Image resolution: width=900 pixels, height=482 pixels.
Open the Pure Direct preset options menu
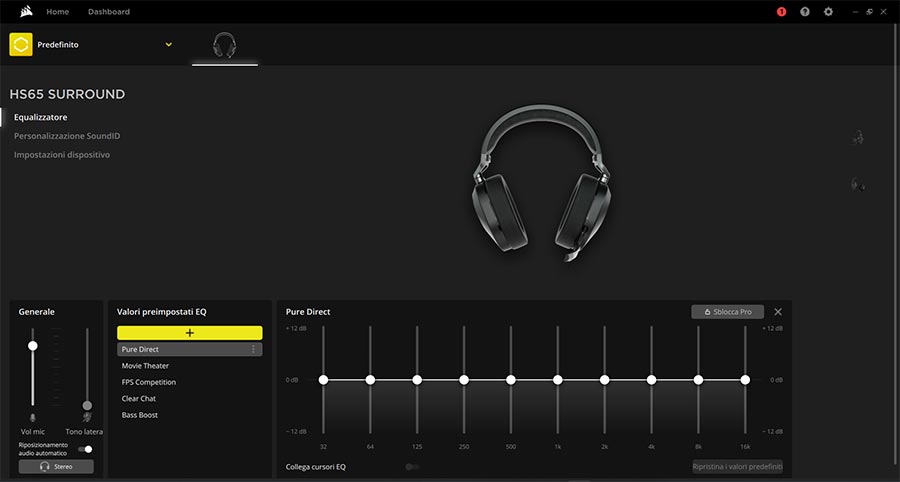(253, 349)
